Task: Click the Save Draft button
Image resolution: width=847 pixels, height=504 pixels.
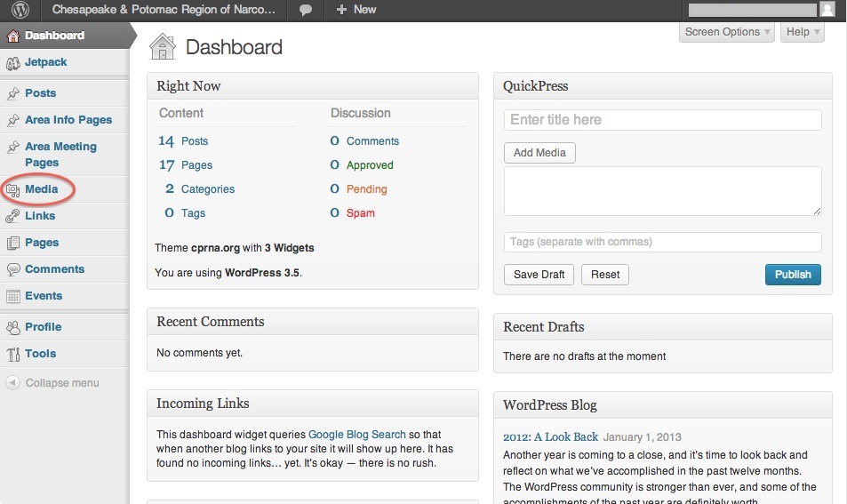Action: pos(539,275)
